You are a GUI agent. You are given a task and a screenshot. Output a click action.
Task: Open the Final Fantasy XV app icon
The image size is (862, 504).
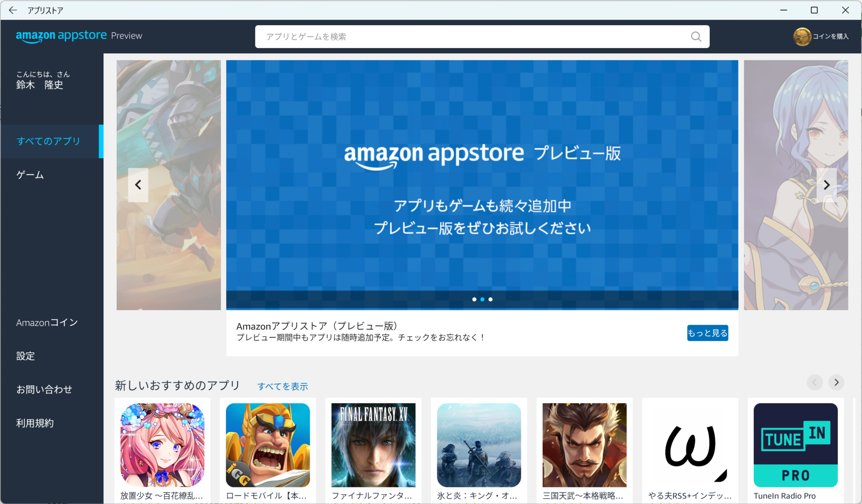coord(373,445)
